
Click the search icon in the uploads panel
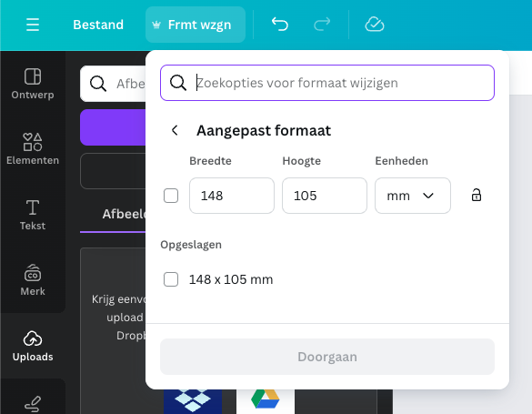tap(98, 84)
